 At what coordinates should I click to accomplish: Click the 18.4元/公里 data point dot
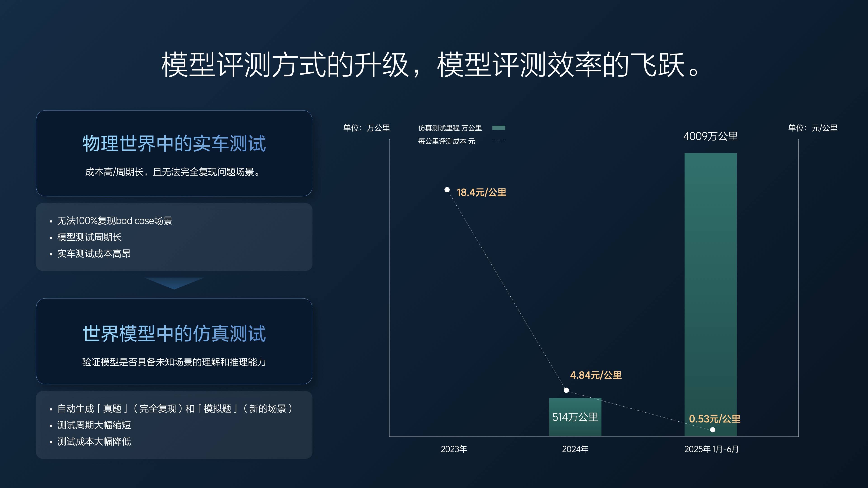447,190
